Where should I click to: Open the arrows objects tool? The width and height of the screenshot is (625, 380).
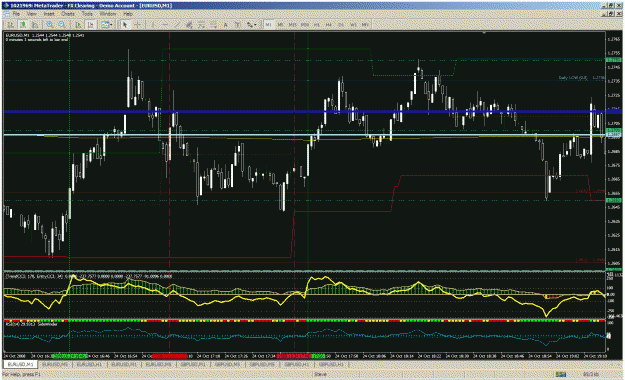(249, 25)
